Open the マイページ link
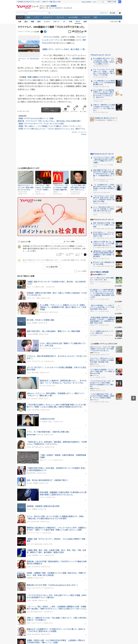Screen dimensions: 138x644 [103, 13]
